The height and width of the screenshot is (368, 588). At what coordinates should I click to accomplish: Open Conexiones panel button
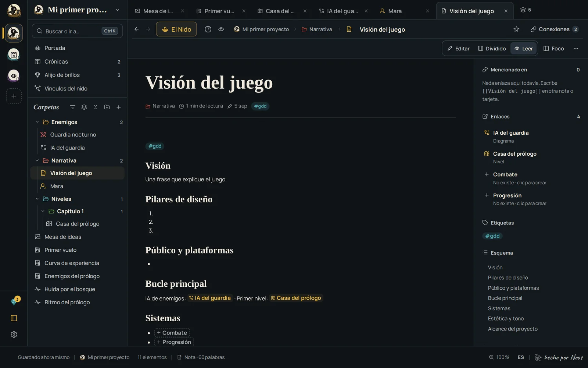coord(555,29)
